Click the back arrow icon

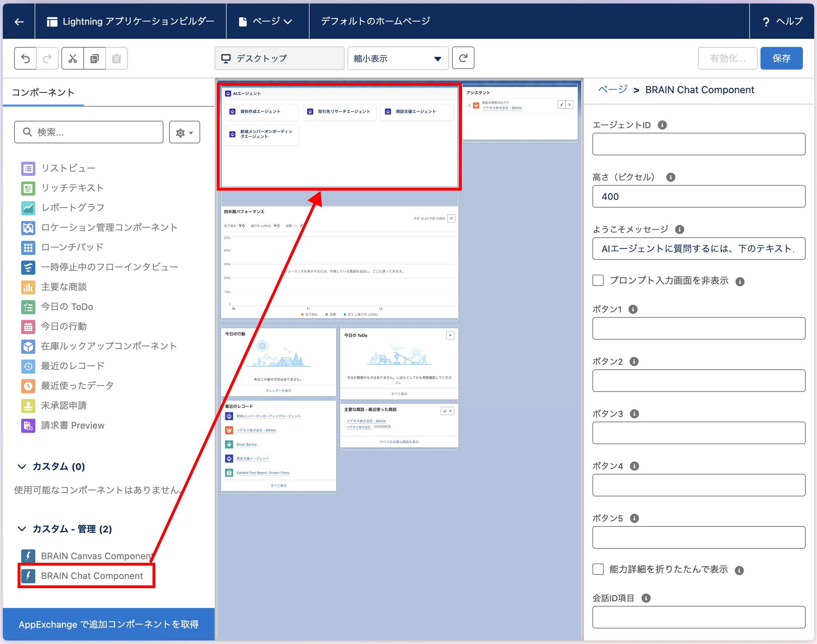[19, 22]
